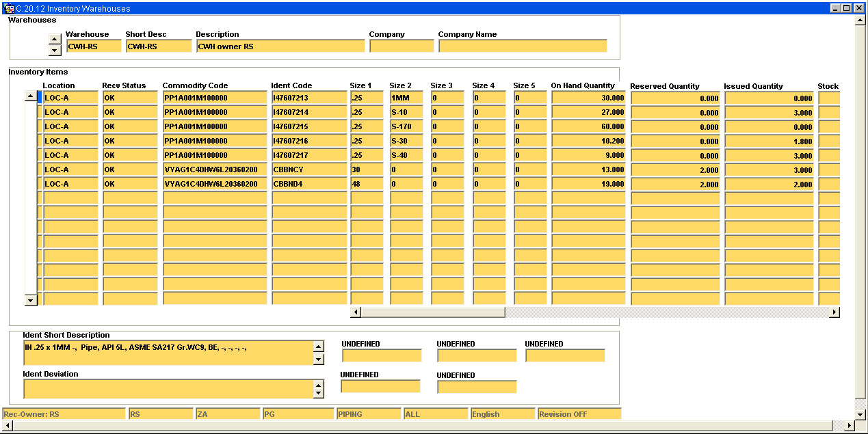Click On Hand Quantity 30.000

(x=588, y=98)
